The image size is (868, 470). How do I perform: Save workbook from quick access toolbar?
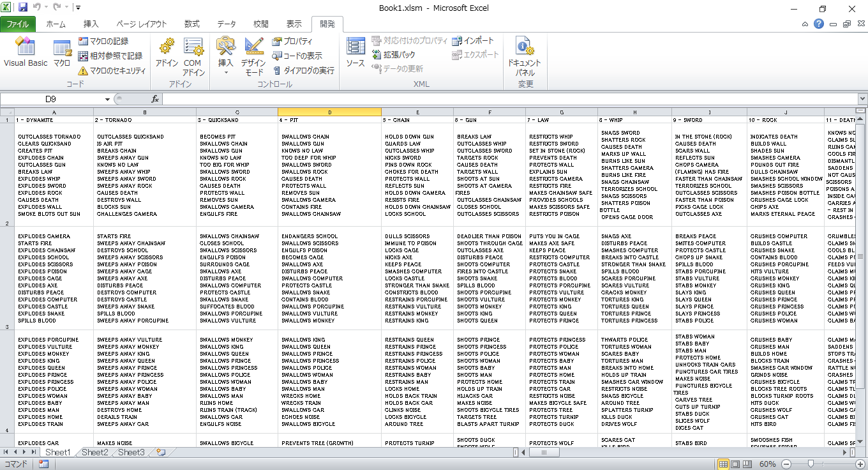click(23, 8)
